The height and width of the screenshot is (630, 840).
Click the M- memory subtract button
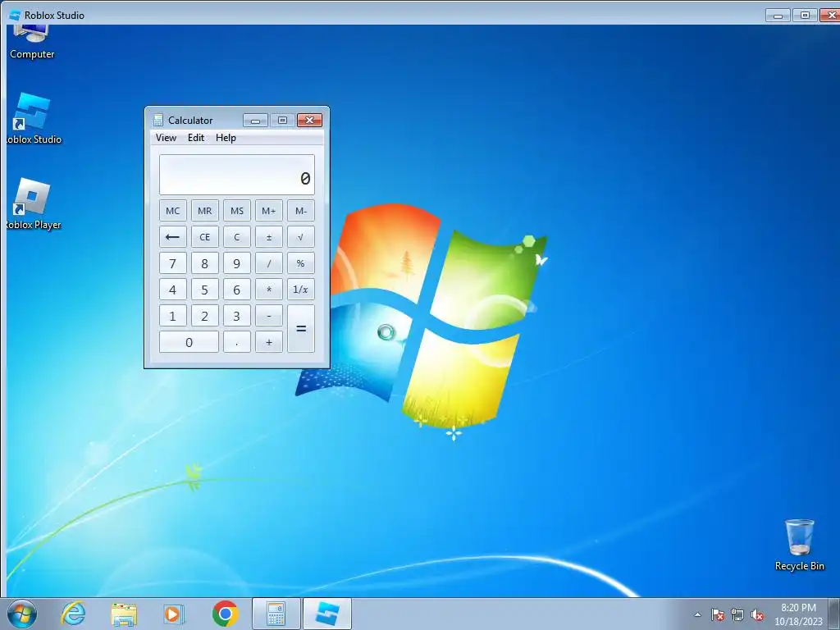(x=300, y=211)
